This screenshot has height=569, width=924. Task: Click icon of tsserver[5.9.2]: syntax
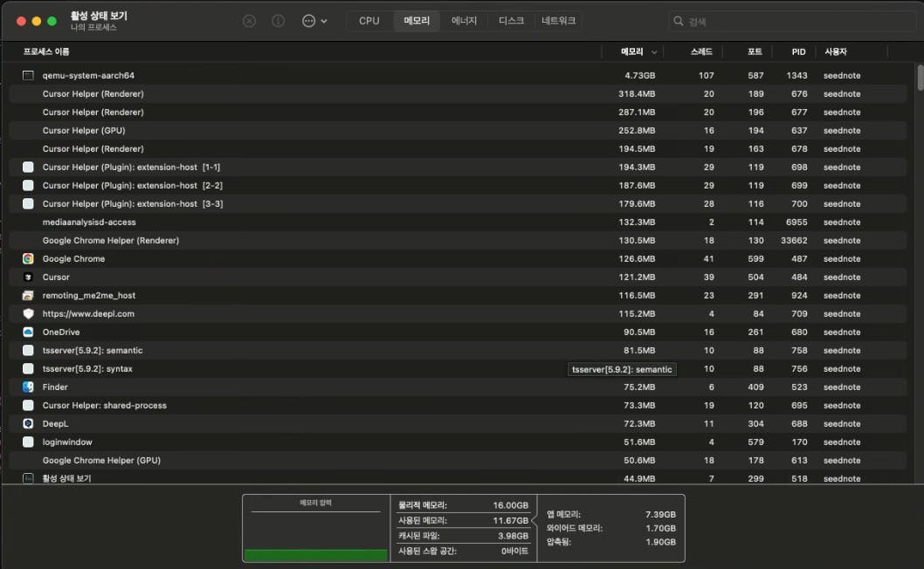pos(28,369)
